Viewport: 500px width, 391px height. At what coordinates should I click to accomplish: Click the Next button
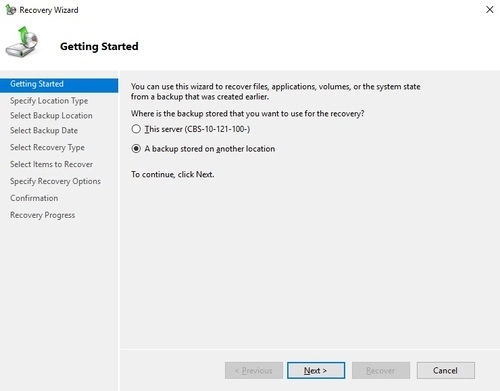(316, 370)
